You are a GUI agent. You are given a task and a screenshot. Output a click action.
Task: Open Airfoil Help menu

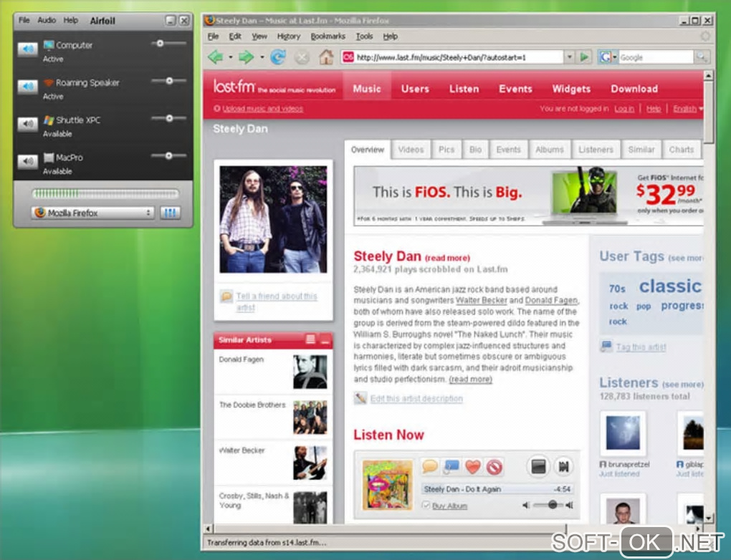click(x=71, y=20)
